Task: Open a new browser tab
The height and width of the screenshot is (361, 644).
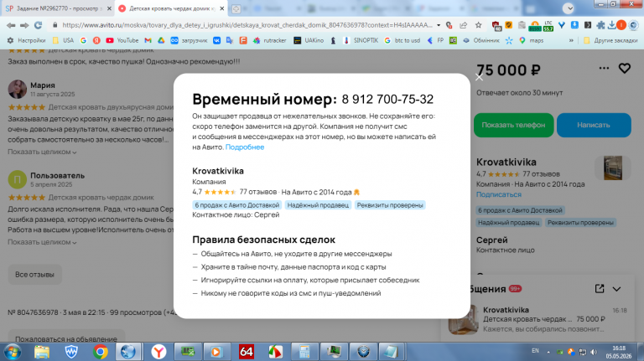Action: coord(236,8)
